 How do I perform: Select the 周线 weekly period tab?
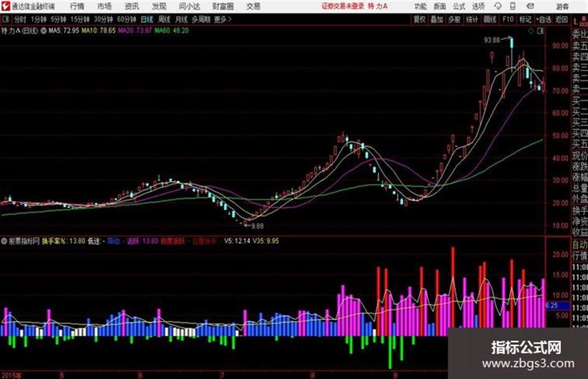pos(164,19)
